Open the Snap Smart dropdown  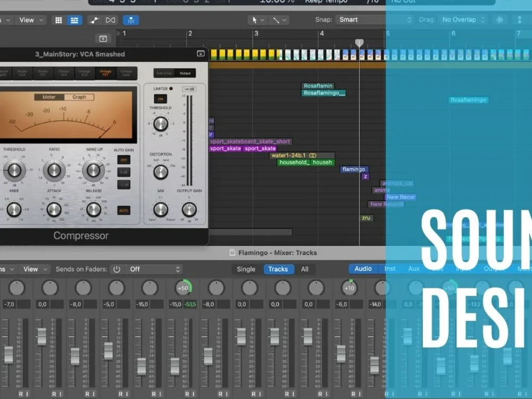[x=375, y=20]
